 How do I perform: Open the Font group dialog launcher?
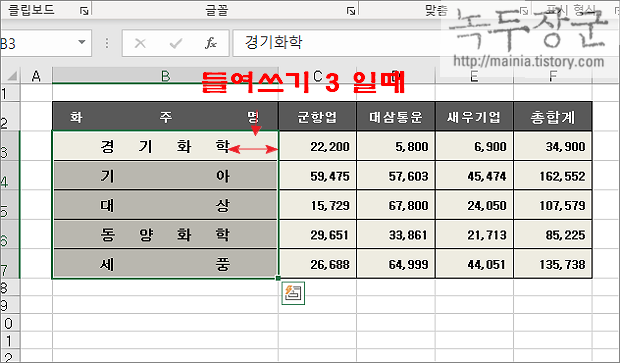click(x=351, y=11)
